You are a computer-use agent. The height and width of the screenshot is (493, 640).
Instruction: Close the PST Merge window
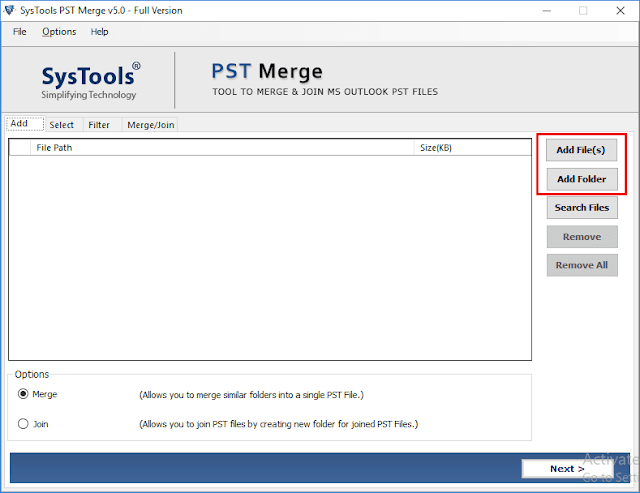point(620,11)
